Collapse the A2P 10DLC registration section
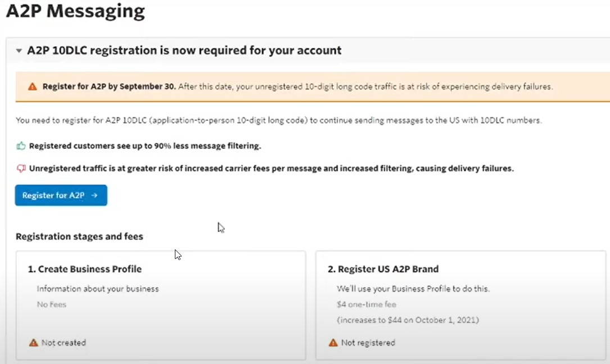This screenshot has width=610, height=364. [19, 51]
